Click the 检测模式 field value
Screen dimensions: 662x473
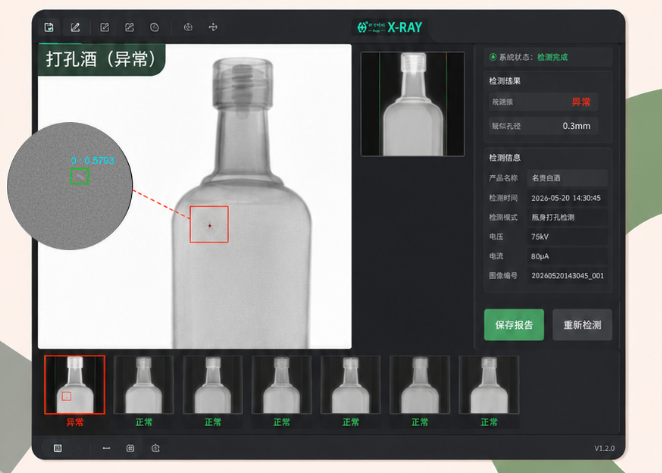click(x=567, y=217)
